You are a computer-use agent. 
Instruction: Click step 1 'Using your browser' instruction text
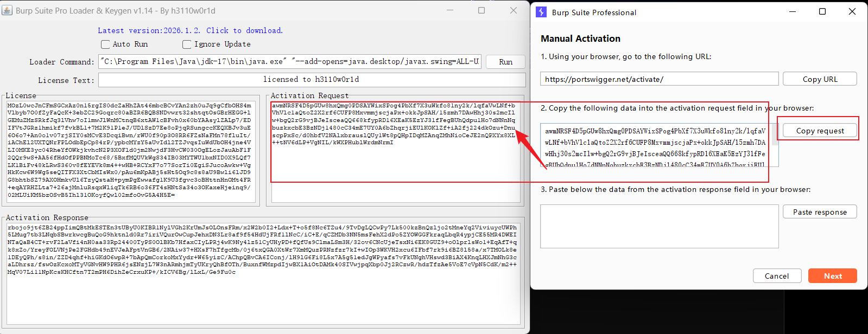626,56
